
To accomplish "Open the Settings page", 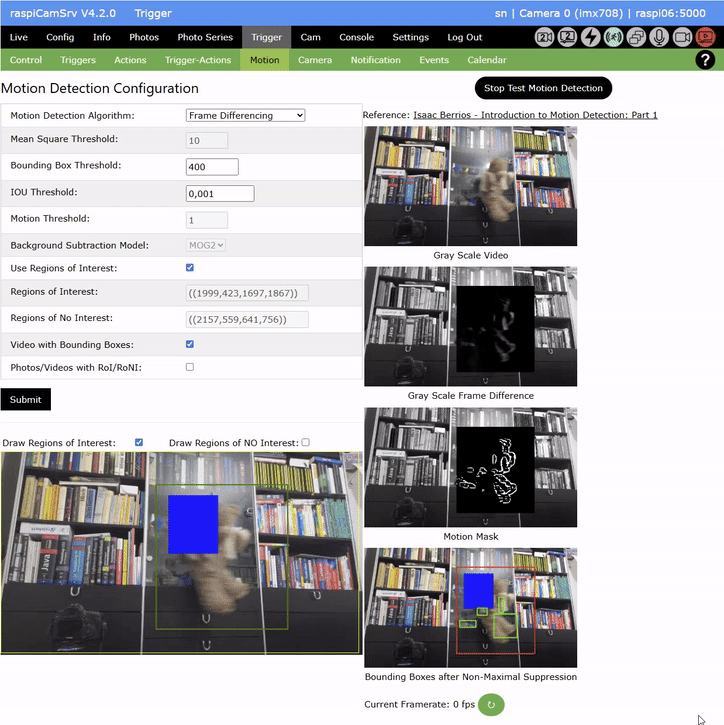I will click(x=411, y=37).
